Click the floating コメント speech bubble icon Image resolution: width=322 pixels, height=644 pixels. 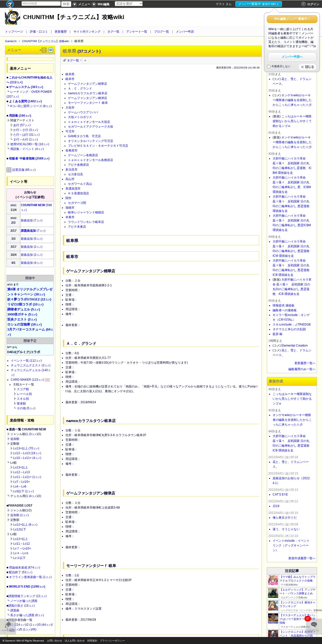314,624
